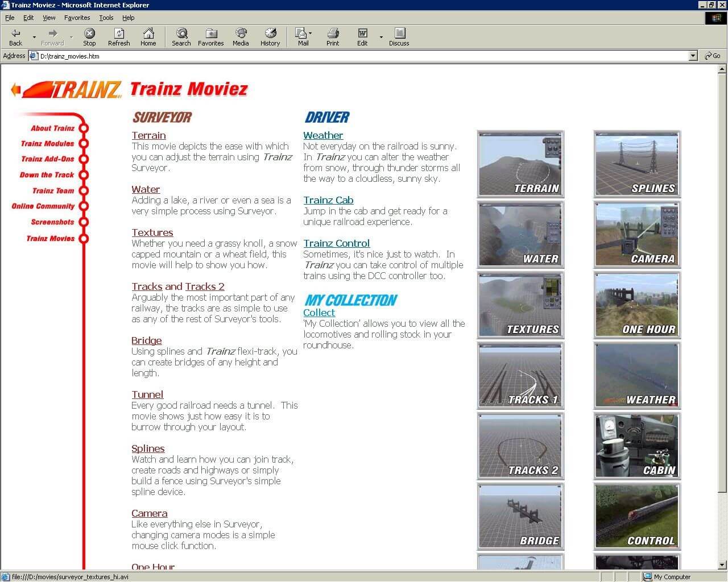Click the Go button beside address bar
This screenshot has height=582, width=728.
click(712, 56)
